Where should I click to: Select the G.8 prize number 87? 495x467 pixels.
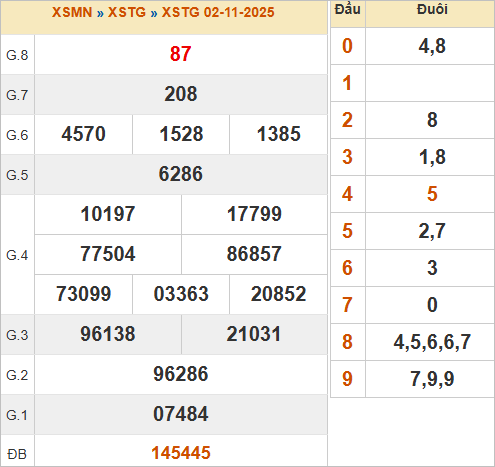pyautogui.click(x=181, y=54)
